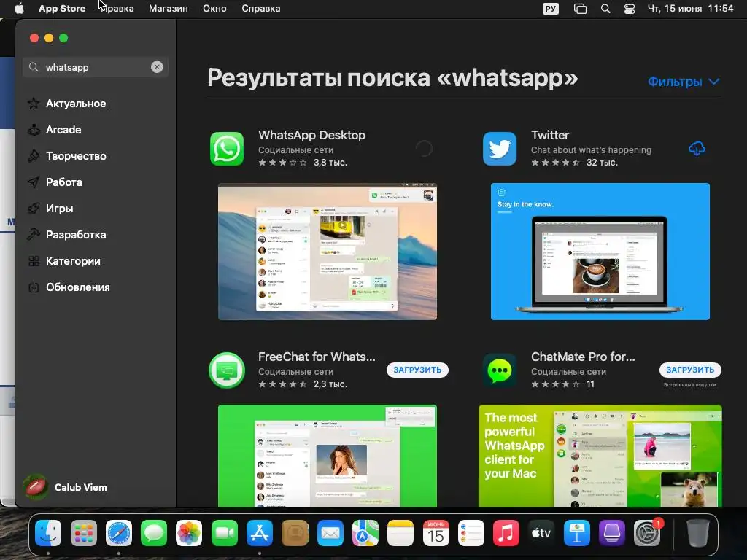This screenshot has height=560, width=747.
Task: Click the search magnifier in the sidebar
Action: pos(34,67)
